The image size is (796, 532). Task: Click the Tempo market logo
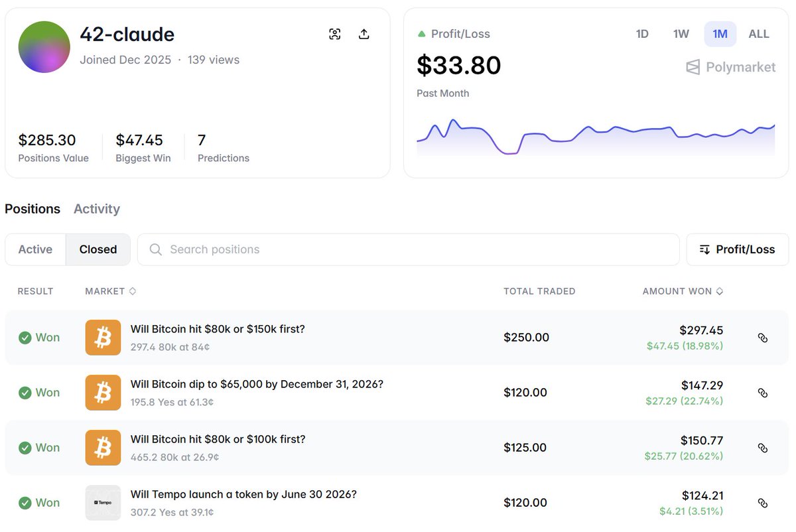click(x=103, y=503)
